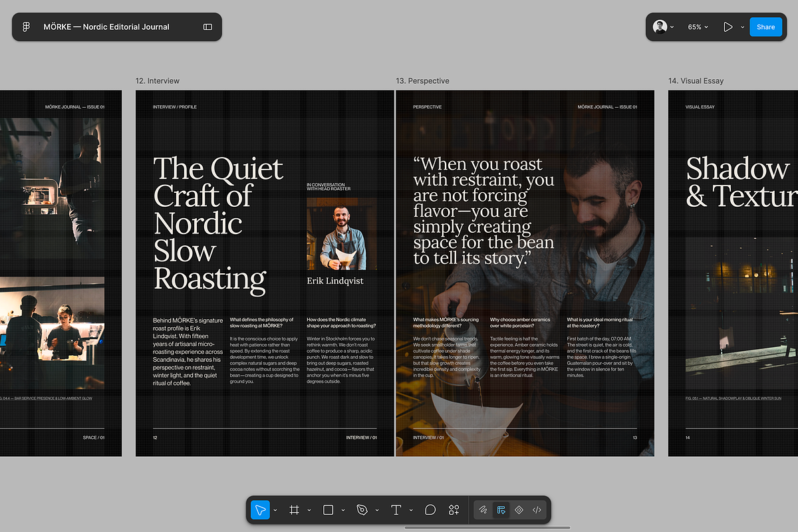
Task: Expand the Pen tool options chevron
Action: pyautogui.click(x=376, y=510)
